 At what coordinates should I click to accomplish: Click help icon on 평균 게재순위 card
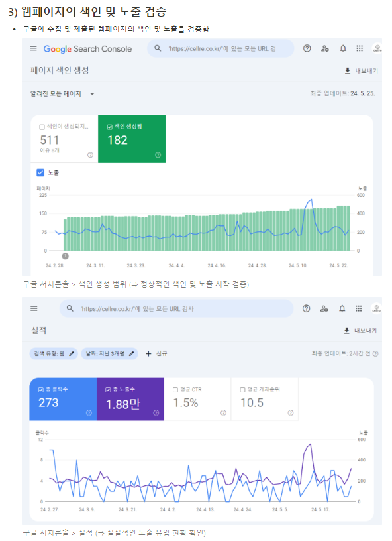pos(291,412)
